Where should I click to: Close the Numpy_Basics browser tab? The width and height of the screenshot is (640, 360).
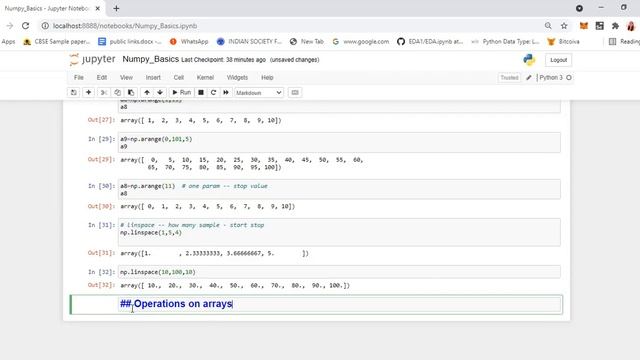pos(98,8)
